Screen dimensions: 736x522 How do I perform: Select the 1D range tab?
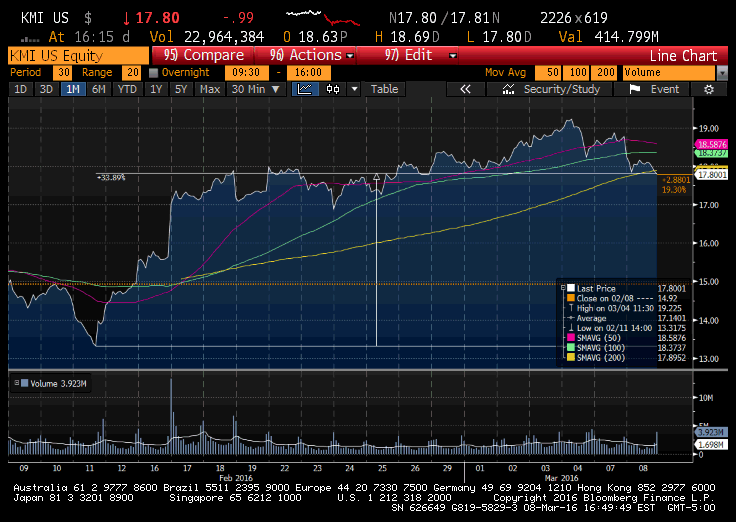pos(21,89)
